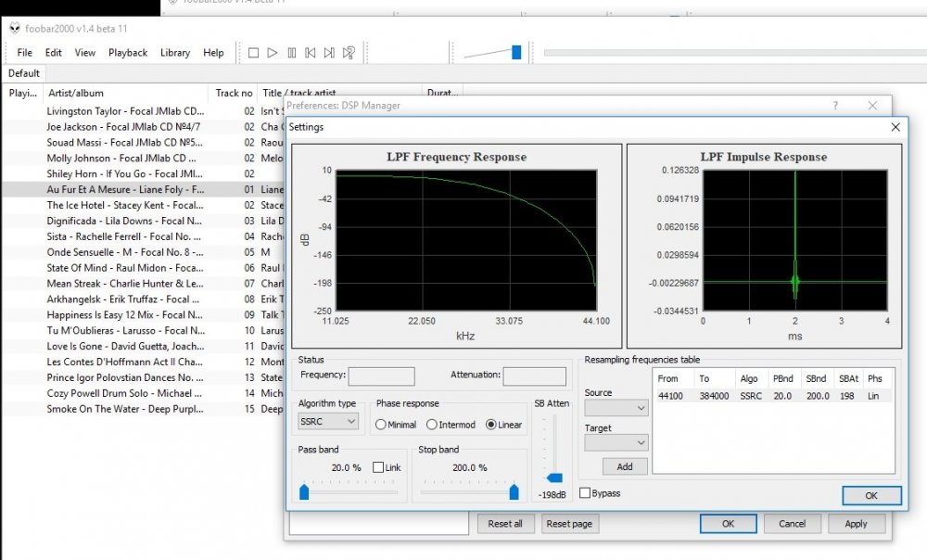Close the Preferences DSP Manager window
This screenshot has height=560, width=927.
point(872,106)
